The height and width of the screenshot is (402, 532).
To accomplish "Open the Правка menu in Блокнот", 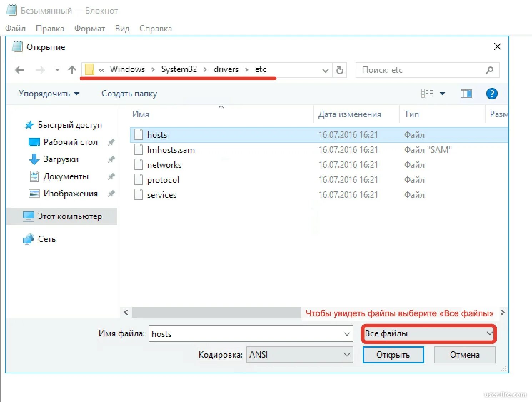I will 50,29.
